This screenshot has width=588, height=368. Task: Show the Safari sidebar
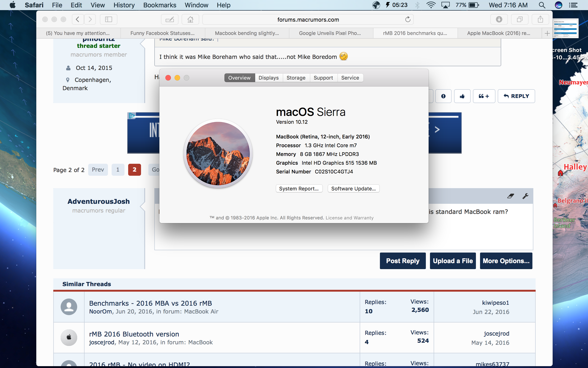coord(109,19)
